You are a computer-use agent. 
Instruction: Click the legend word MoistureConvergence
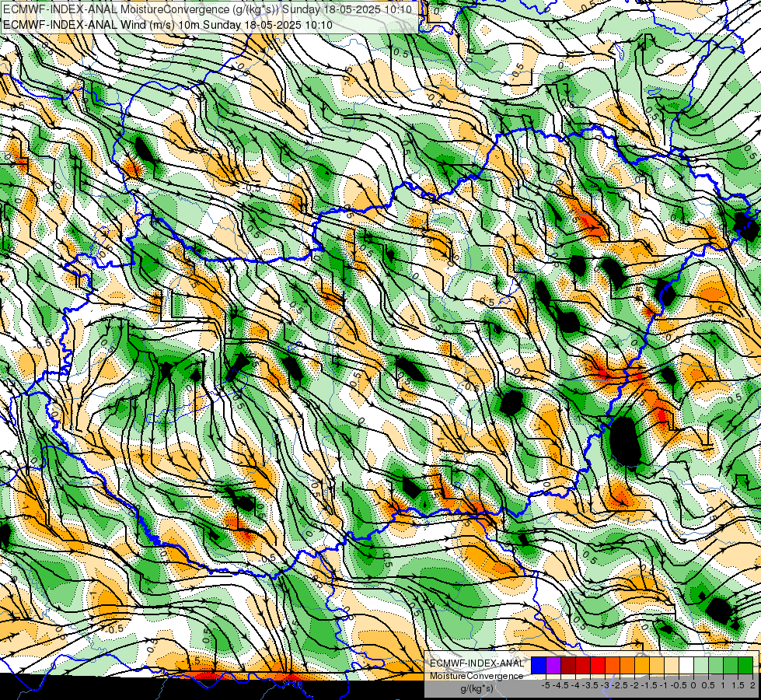pos(476,676)
